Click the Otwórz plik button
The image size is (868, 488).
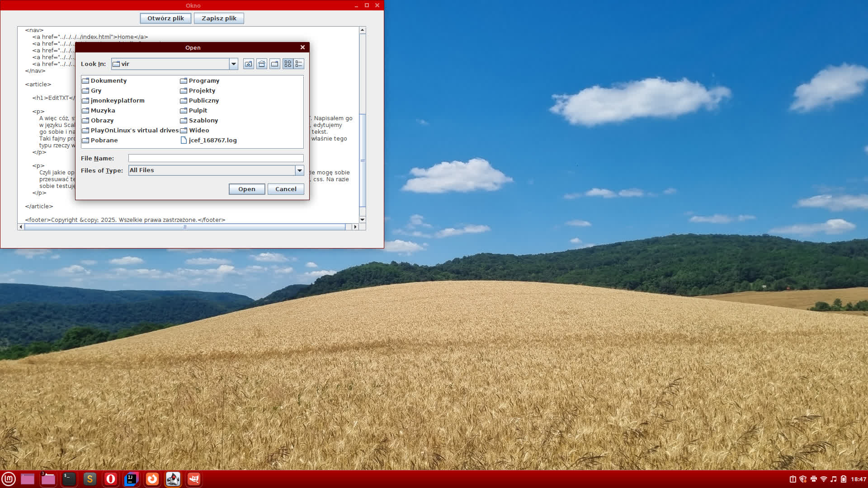coord(165,19)
